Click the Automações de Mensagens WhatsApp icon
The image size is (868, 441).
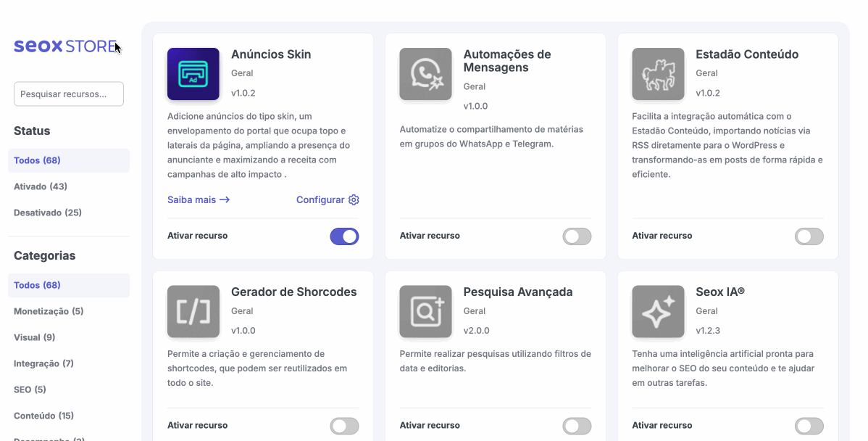(x=426, y=74)
